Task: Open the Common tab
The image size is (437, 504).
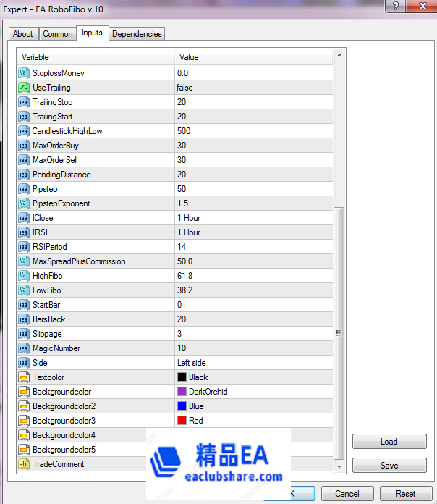Action: coord(58,34)
